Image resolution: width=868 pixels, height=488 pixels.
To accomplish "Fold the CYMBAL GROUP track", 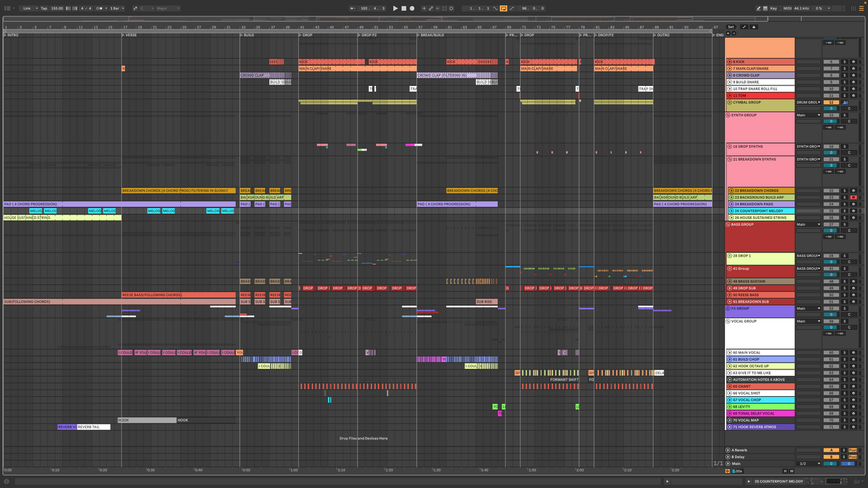I will coord(729,103).
